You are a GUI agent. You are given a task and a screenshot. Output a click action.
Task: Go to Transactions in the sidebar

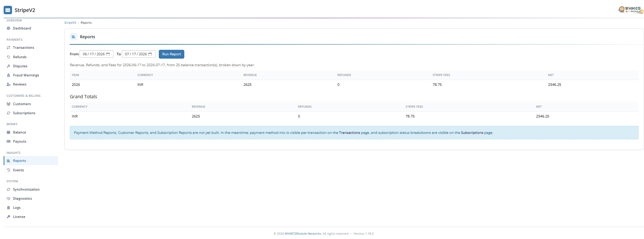point(31,48)
